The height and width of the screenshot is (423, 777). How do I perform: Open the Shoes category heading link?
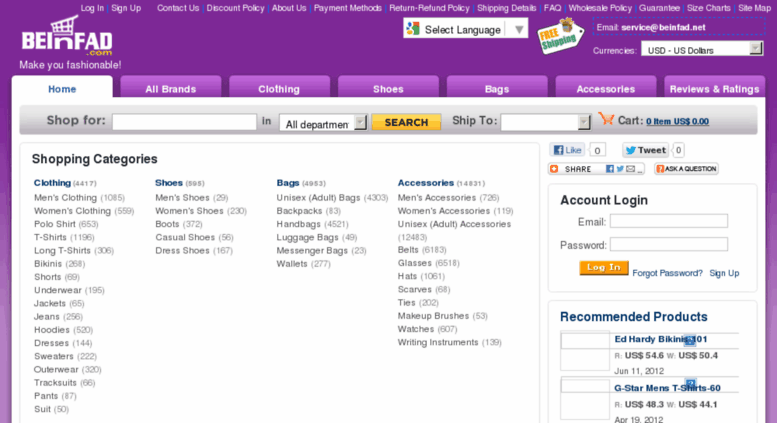click(x=169, y=183)
